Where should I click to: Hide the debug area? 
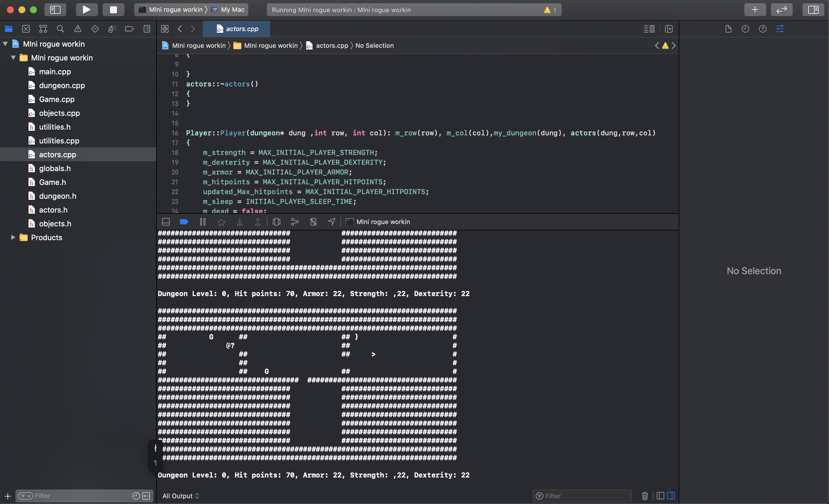tap(166, 222)
